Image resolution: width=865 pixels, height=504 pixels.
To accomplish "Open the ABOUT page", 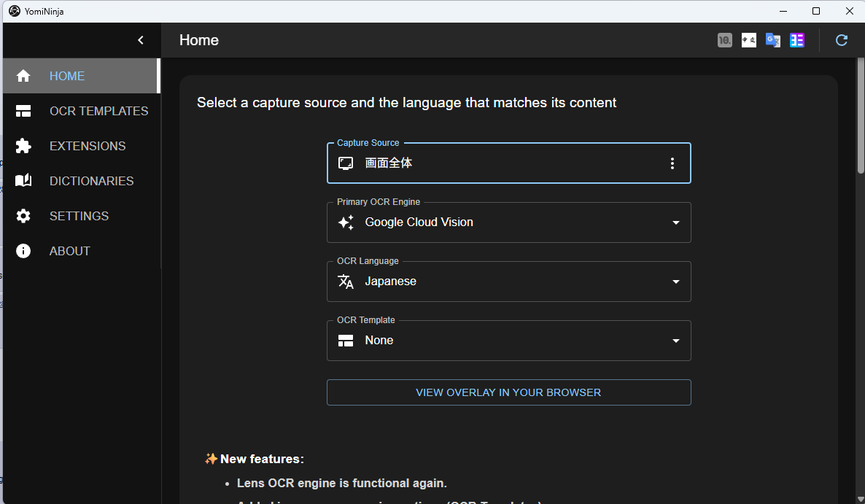I will [x=69, y=251].
